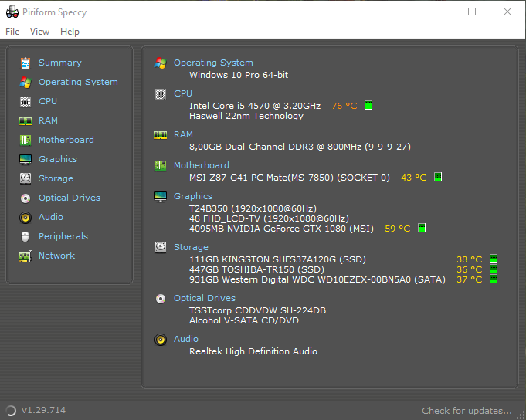This screenshot has width=526, height=420.
Task: Click the Kingston SSD temperature indicator icon
Action: [x=494, y=259]
